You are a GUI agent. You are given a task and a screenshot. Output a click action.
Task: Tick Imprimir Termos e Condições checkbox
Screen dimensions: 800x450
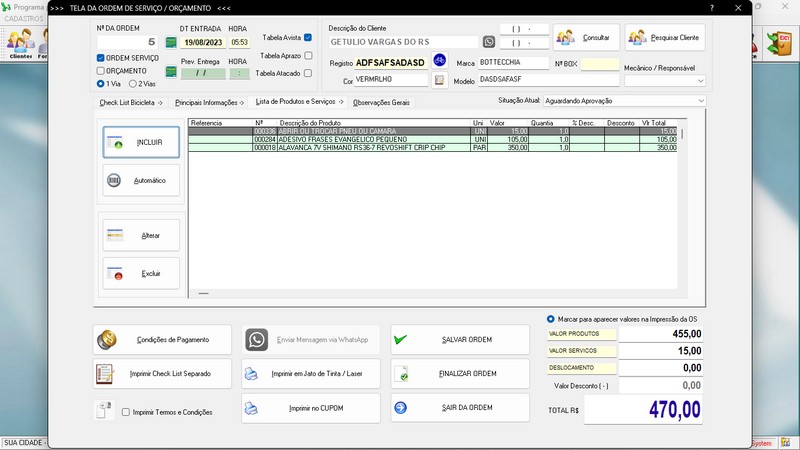pyautogui.click(x=126, y=412)
